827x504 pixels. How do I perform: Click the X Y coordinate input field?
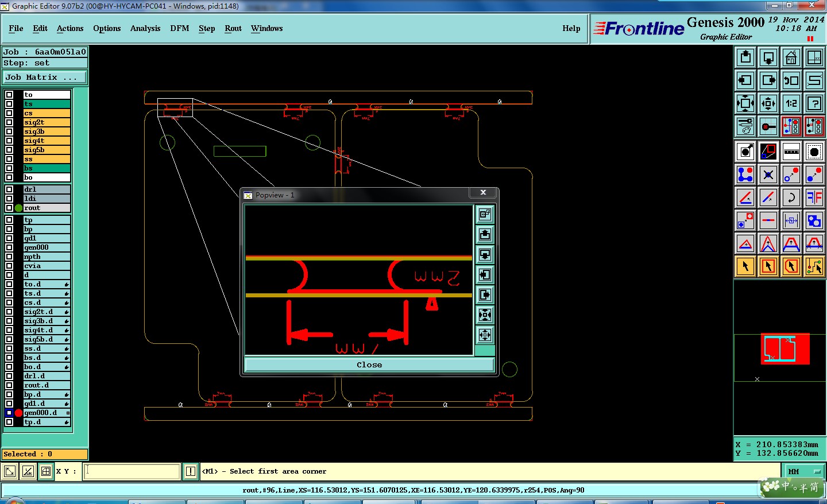click(133, 471)
